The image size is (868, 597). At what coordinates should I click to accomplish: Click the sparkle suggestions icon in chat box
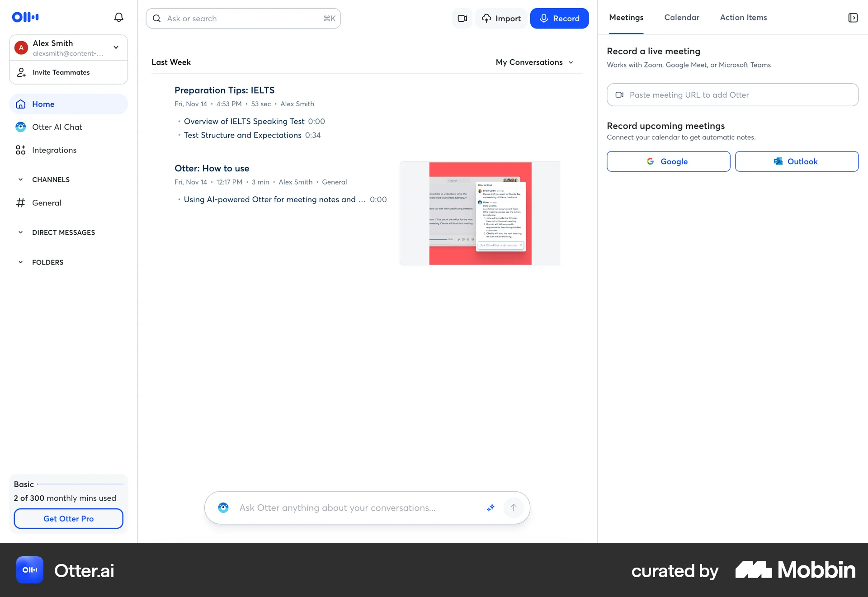(491, 508)
